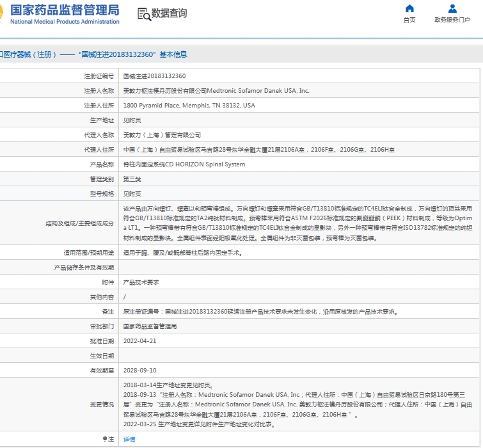Click the 备注 label
Viewport: 483px width, 448px height.
click(108, 312)
